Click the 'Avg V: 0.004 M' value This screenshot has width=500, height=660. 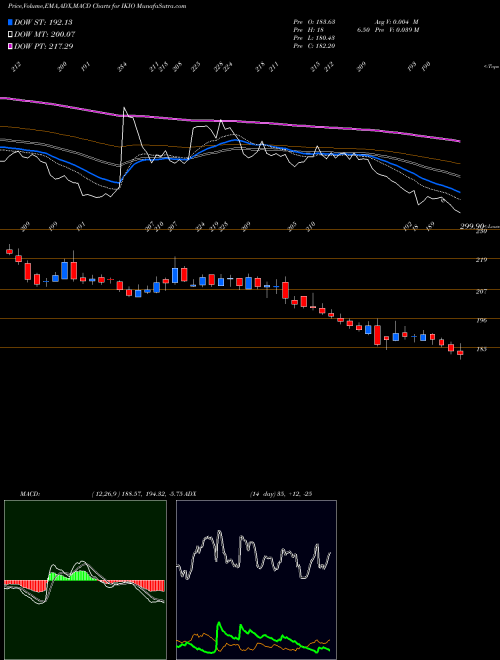point(396,21)
